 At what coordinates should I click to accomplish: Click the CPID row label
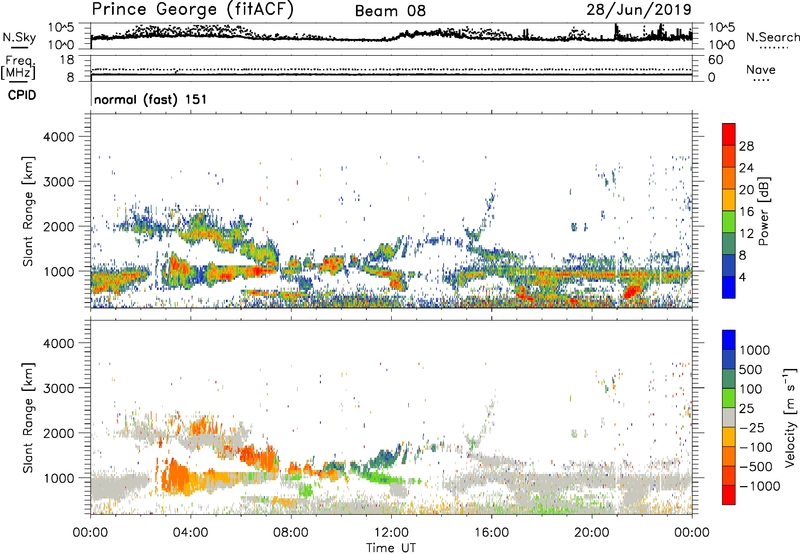(x=22, y=95)
